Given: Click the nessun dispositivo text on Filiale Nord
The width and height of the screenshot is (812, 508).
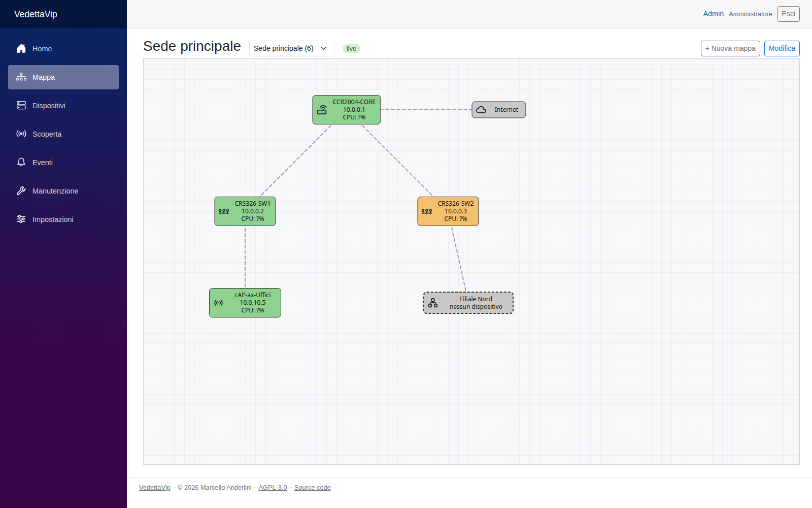Looking at the screenshot, I should click(x=476, y=307).
